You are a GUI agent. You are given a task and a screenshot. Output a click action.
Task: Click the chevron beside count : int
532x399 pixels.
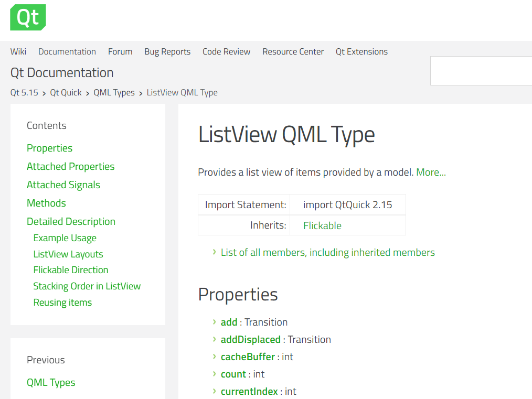(215, 374)
